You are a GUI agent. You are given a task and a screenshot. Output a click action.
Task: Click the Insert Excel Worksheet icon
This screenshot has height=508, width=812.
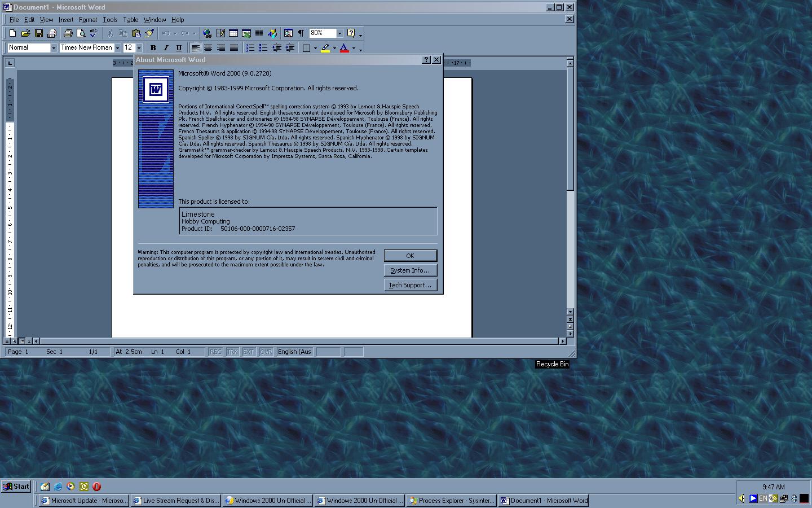click(246, 33)
